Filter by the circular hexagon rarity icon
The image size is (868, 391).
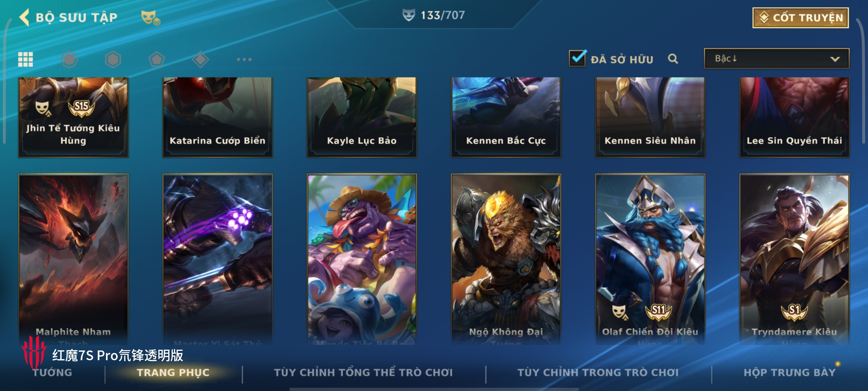pyautogui.click(x=69, y=59)
